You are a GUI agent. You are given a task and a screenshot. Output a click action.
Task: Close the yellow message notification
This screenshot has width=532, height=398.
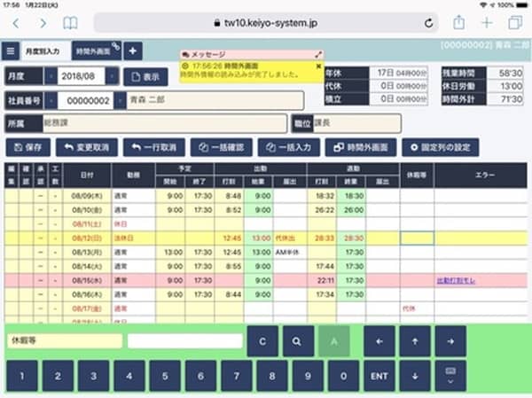click(318, 66)
